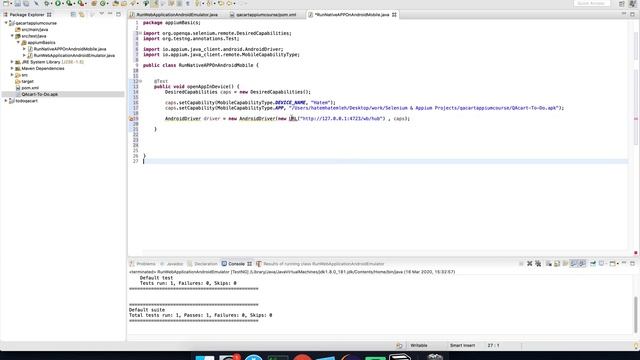Collapse the appiumBasics package

pyautogui.click(x=18, y=42)
